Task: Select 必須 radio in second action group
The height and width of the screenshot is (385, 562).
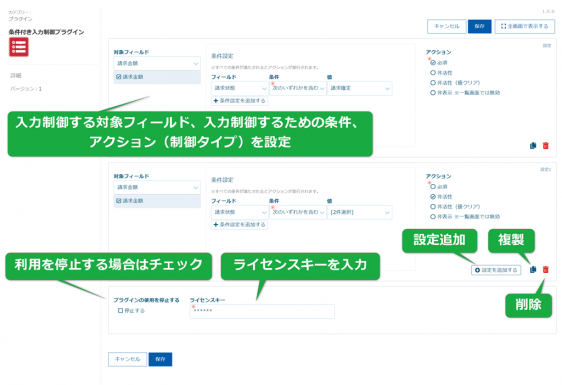Action: (x=433, y=187)
